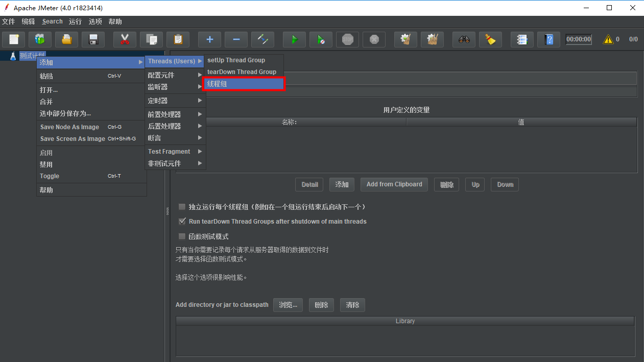Select Save Node As Image
Screen dimensions: 644x362
click(x=91, y=127)
